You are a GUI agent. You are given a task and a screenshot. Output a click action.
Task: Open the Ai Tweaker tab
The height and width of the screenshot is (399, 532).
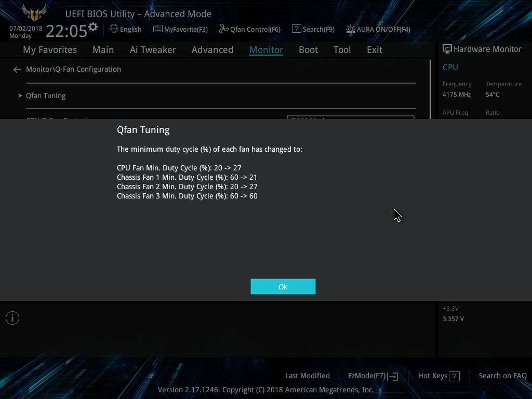[153, 50]
